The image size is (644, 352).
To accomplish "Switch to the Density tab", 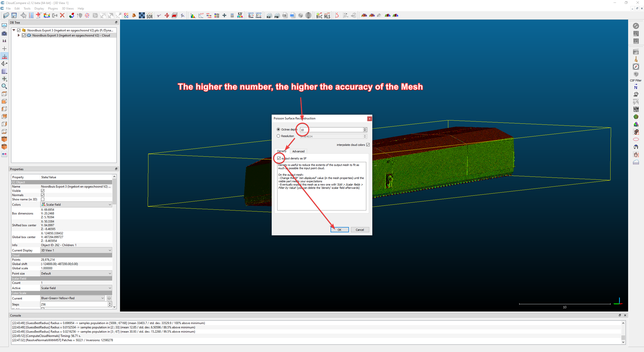I will 282,151.
